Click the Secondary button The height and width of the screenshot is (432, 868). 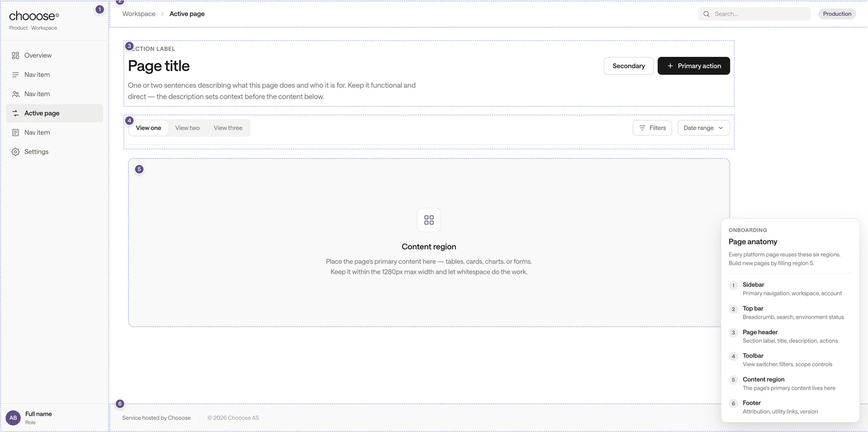coord(629,66)
